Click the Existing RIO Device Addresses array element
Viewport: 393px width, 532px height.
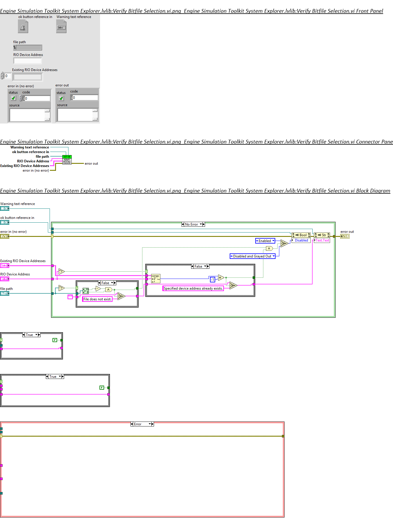[28, 77]
